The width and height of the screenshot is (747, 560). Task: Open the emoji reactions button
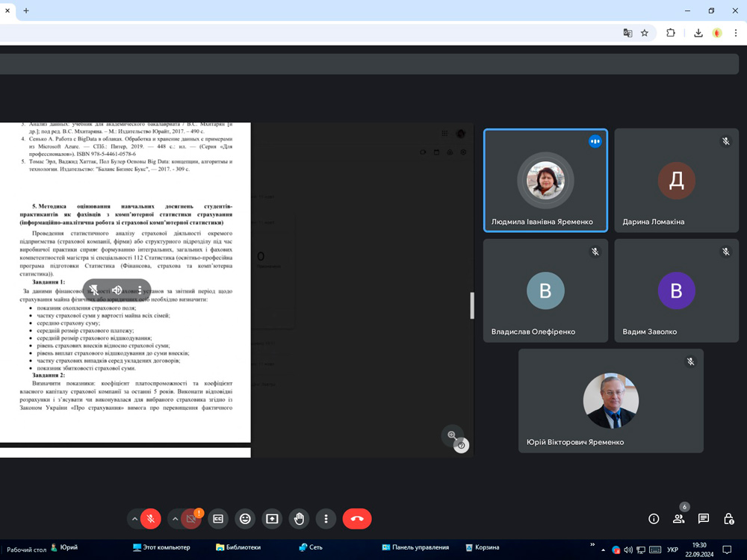[244, 518]
